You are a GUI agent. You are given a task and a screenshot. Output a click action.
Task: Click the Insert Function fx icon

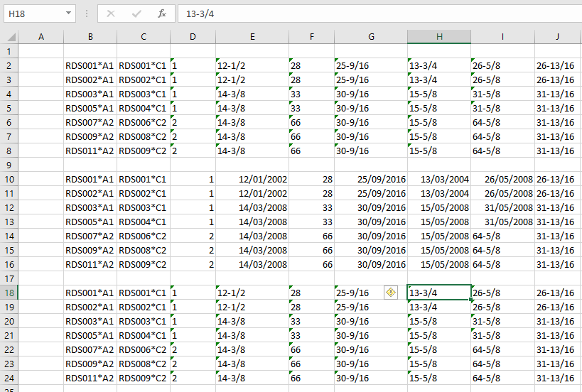(161, 13)
